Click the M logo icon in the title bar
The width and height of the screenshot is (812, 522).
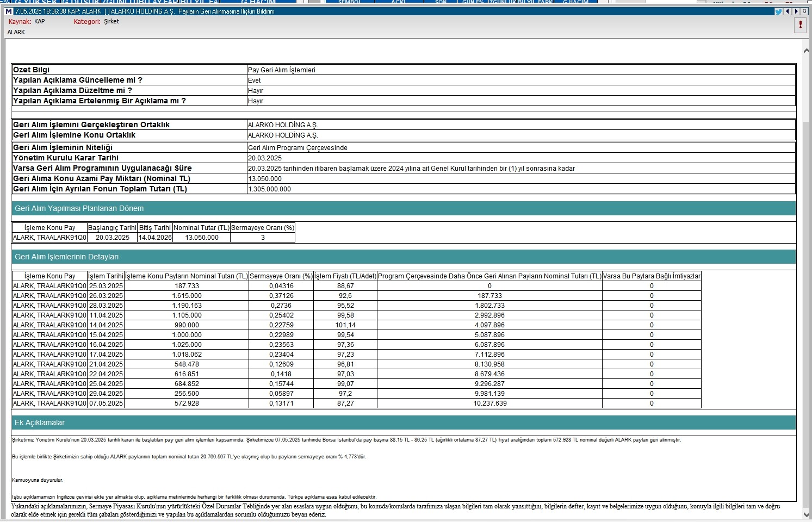coord(9,11)
